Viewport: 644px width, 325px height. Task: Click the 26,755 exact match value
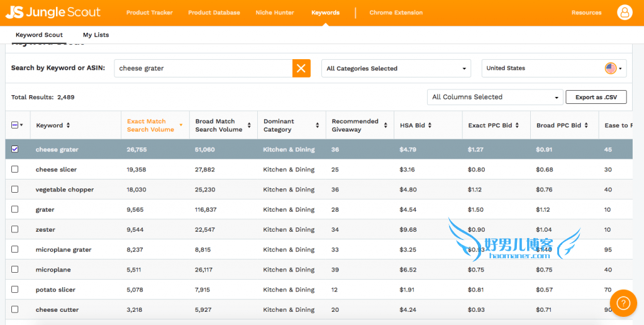click(x=136, y=150)
